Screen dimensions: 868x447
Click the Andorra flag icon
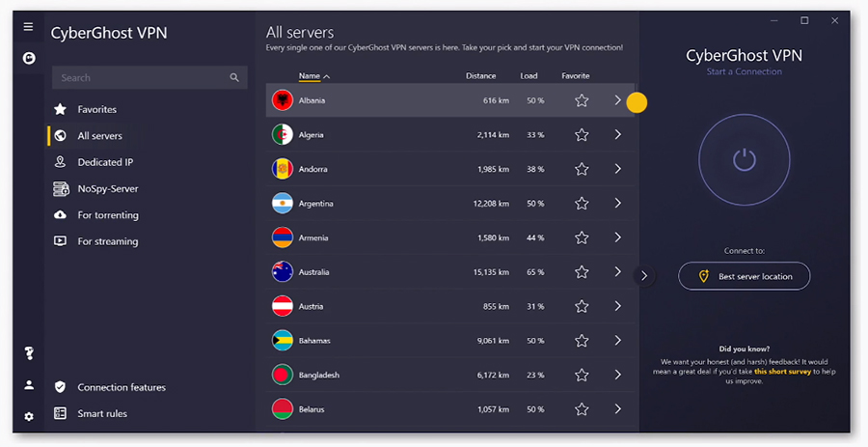(x=283, y=169)
